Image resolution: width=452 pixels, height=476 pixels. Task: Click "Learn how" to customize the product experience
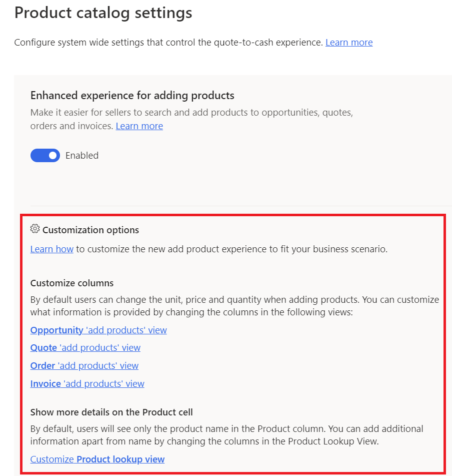coord(51,249)
